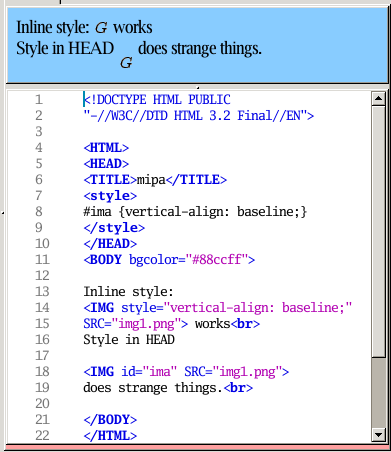Click the closing </style> tag on line 9
Viewport: 391px width, 452px height.
click(x=114, y=228)
